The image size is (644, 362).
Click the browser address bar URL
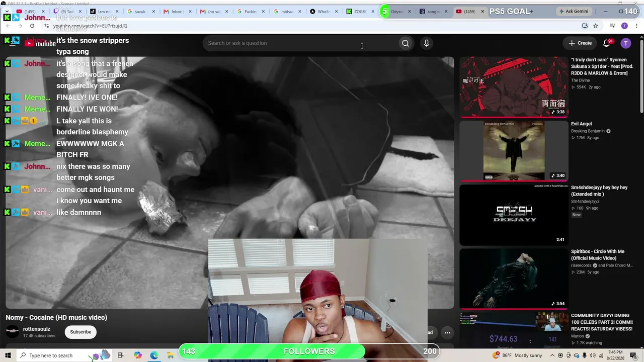(91, 26)
